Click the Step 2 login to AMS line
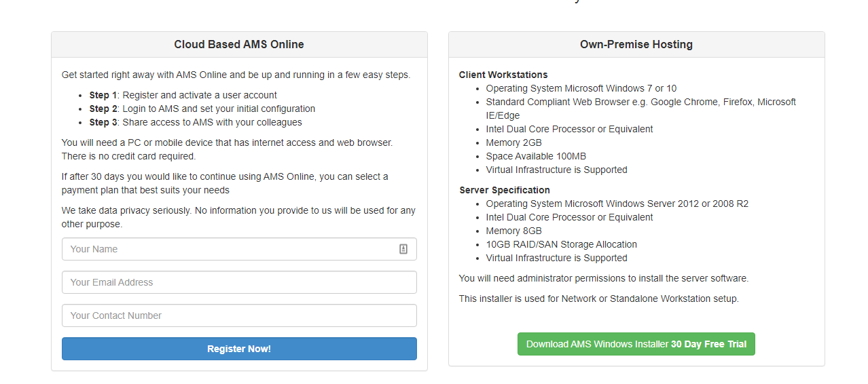This screenshot has width=868, height=384. point(202,109)
